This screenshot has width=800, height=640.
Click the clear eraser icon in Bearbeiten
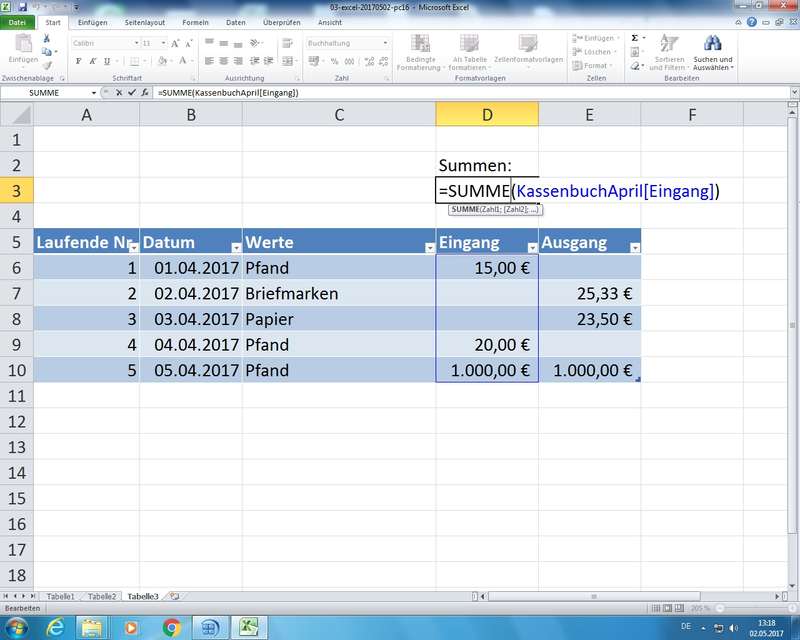tap(635, 66)
